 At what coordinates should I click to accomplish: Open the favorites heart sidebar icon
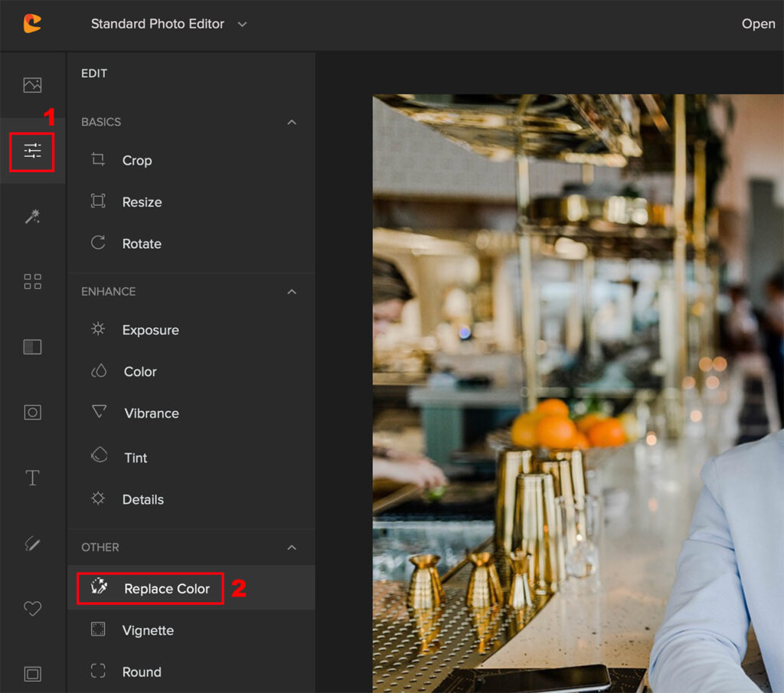click(x=32, y=609)
